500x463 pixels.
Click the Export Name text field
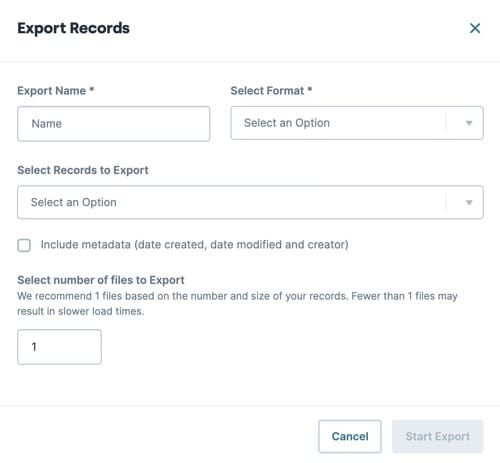[114, 124]
